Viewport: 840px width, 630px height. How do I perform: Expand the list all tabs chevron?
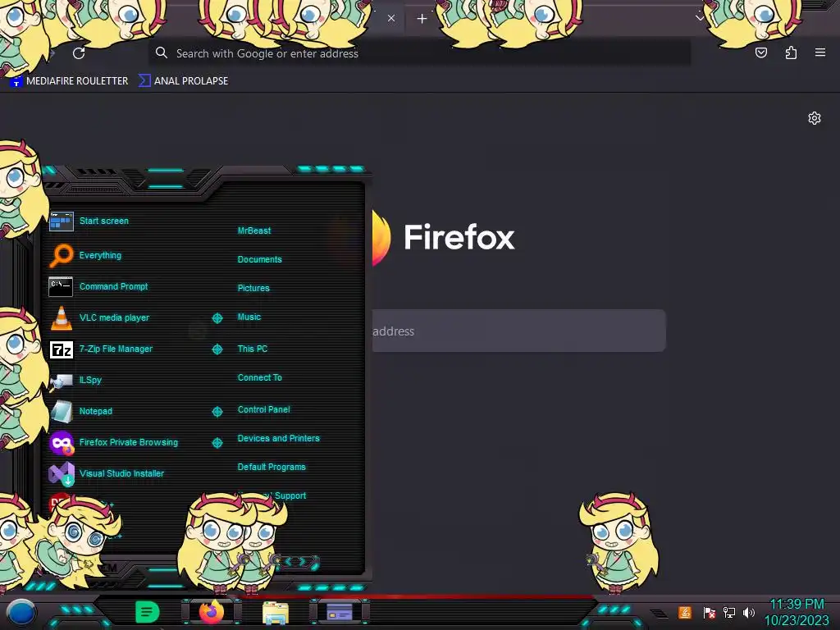699,18
